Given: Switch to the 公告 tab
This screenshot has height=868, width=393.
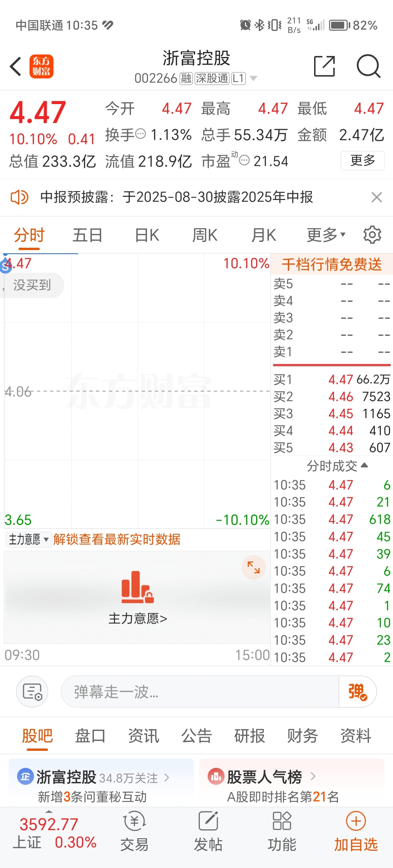Looking at the screenshot, I should click(x=196, y=735).
